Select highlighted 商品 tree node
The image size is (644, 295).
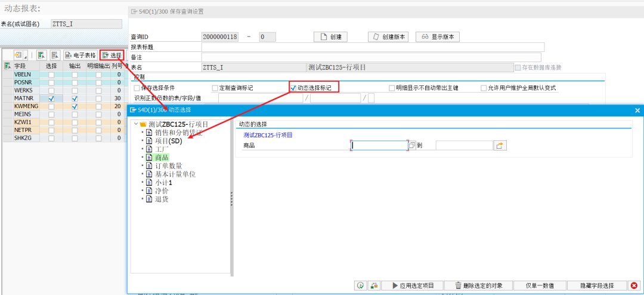[x=162, y=158]
